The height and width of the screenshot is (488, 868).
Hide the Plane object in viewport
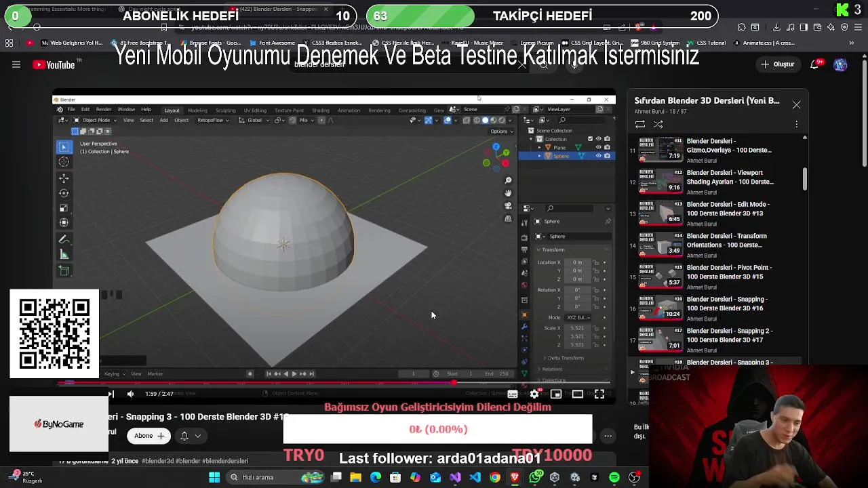pyautogui.click(x=598, y=147)
